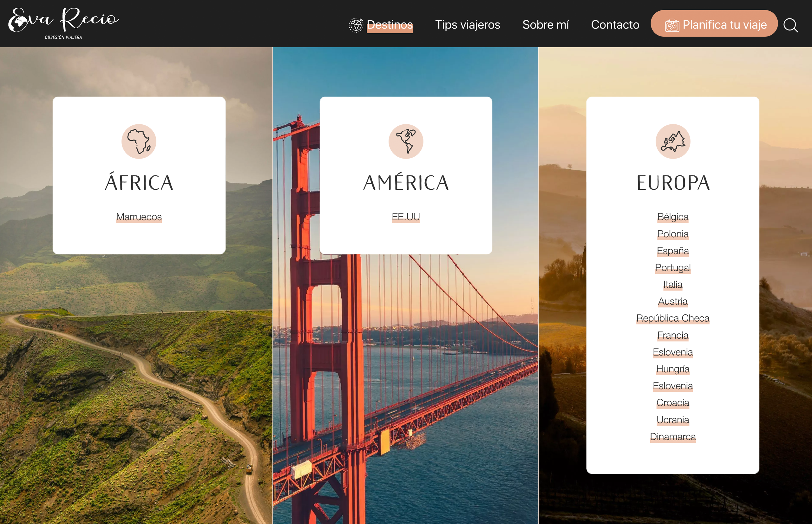
Task: Go to Tips viajeros in the navigation
Action: (x=468, y=25)
